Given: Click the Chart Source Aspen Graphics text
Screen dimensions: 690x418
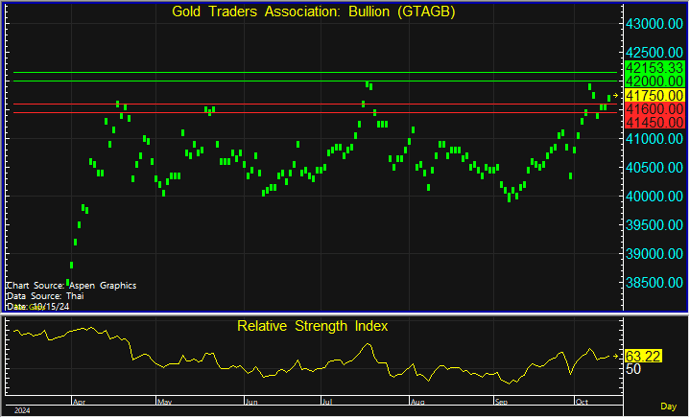Looking at the screenshot, I should click(71, 285).
